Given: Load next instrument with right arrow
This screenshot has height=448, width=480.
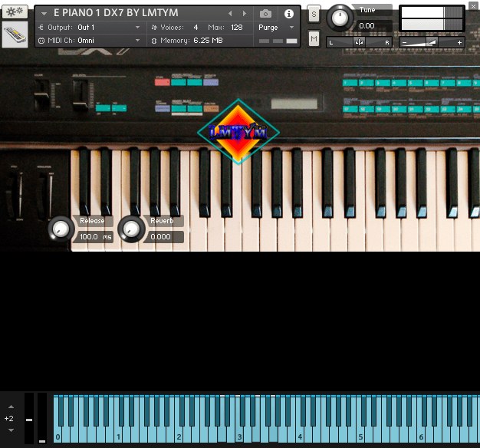Looking at the screenshot, I should coord(245,14).
